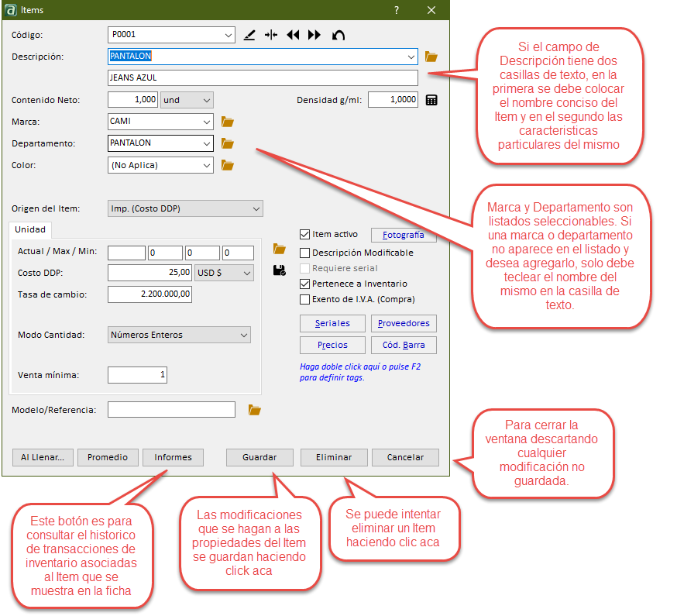Go to previous item with rewind arrows

pos(293,35)
